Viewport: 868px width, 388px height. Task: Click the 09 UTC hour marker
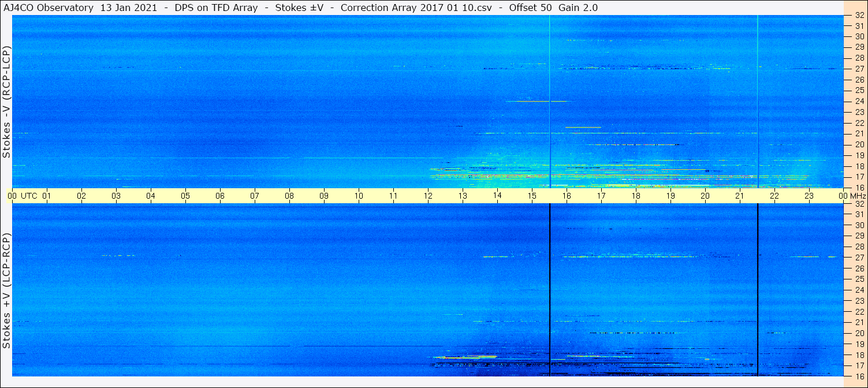(324, 196)
